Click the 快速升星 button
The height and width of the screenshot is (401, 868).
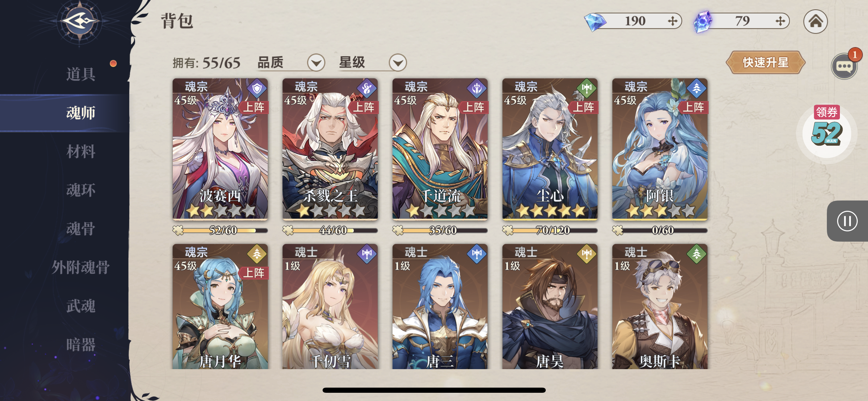pyautogui.click(x=765, y=62)
